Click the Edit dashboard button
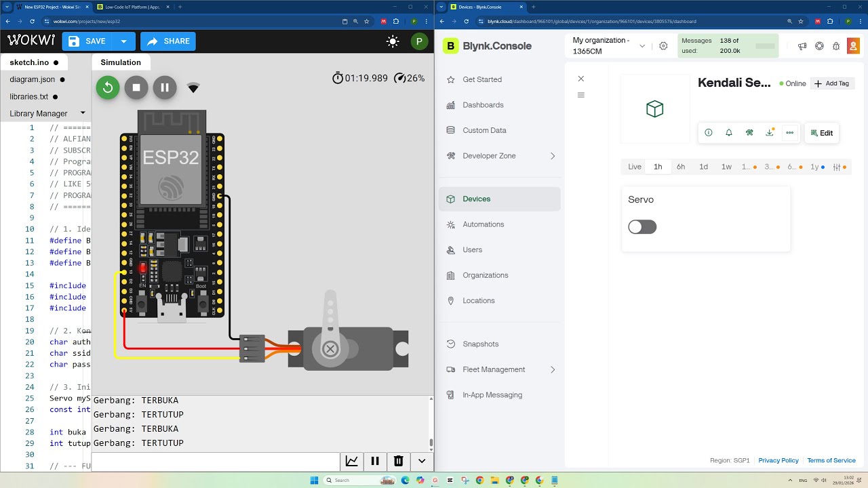This screenshot has width=868, height=488. click(822, 133)
